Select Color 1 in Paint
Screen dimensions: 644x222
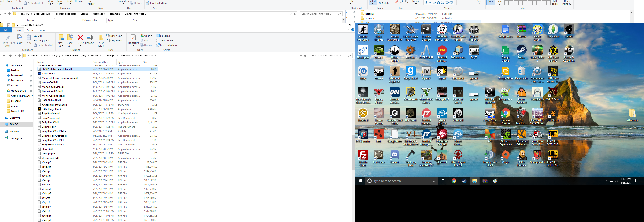coord(491,3)
